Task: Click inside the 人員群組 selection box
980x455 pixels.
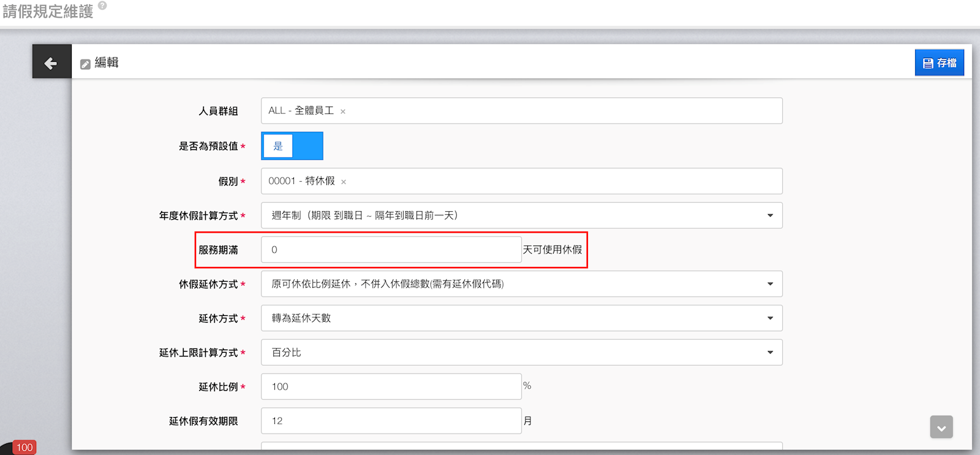Action: (551, 111)
